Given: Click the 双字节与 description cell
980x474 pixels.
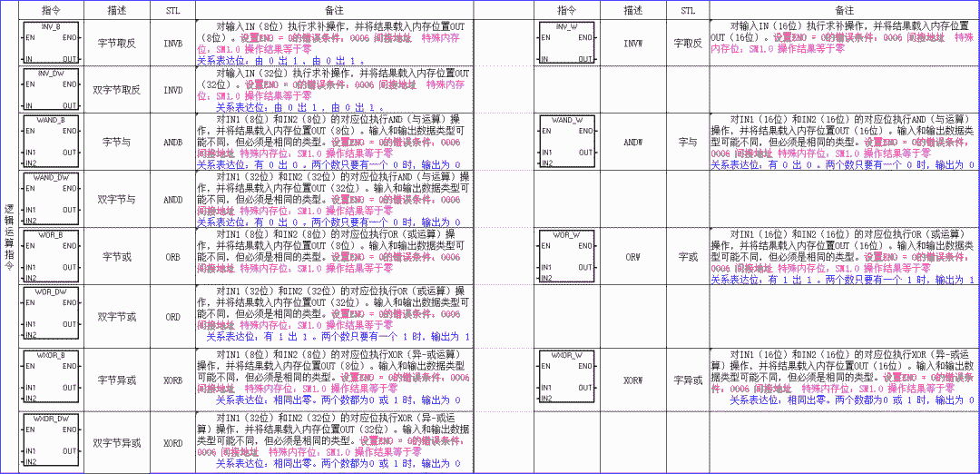Looking at the screenshot, I should (x=117, y=199).
